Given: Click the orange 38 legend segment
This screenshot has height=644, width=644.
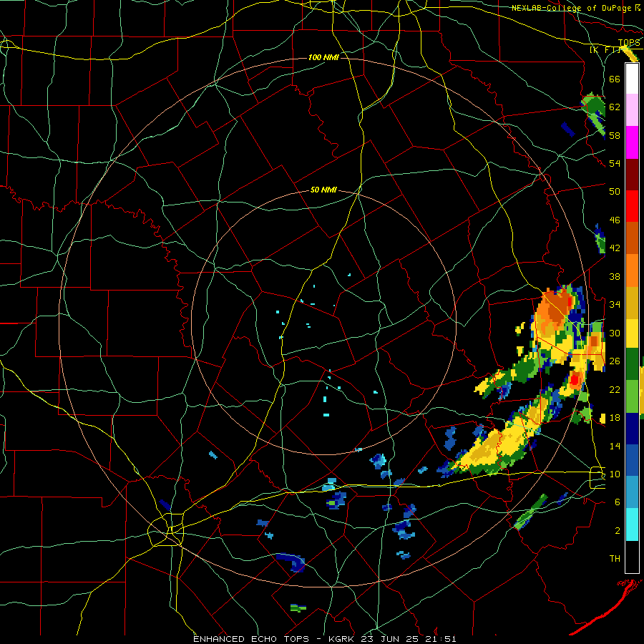Looking at the screenshot, I should [x=632, y=270].
